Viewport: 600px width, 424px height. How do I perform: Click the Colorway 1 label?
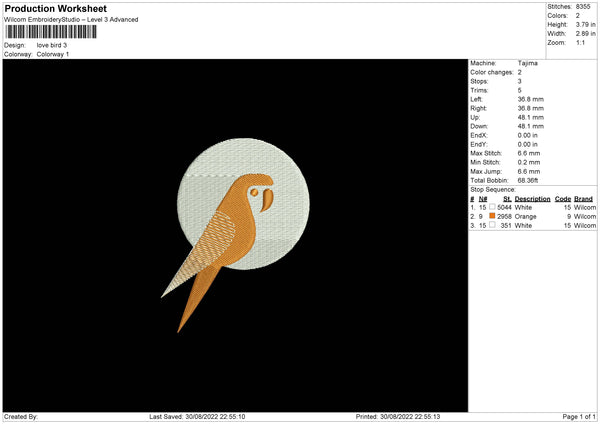[53, 54]
